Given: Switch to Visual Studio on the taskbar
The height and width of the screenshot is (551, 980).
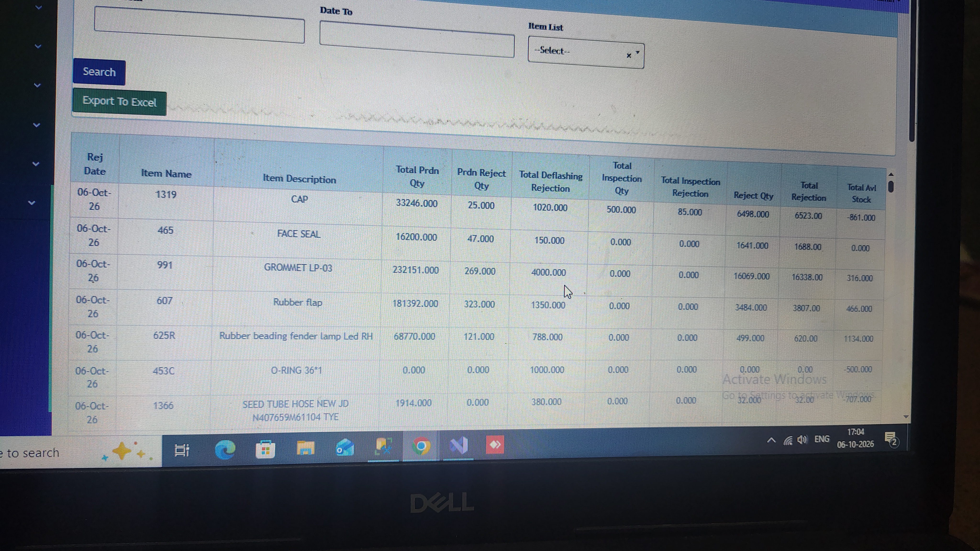Looking at the screenshot, I should 459,445.
